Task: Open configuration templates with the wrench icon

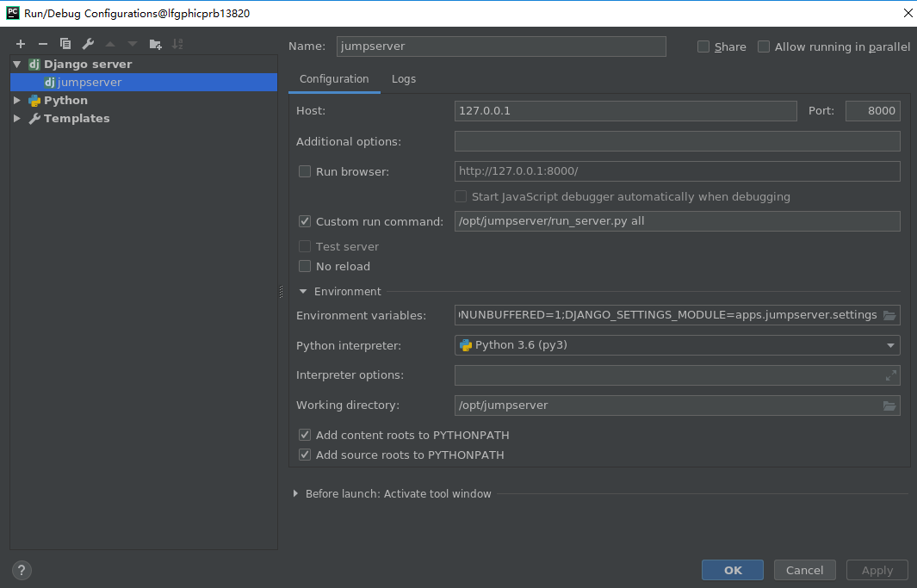Action: [x=87, y=43]
